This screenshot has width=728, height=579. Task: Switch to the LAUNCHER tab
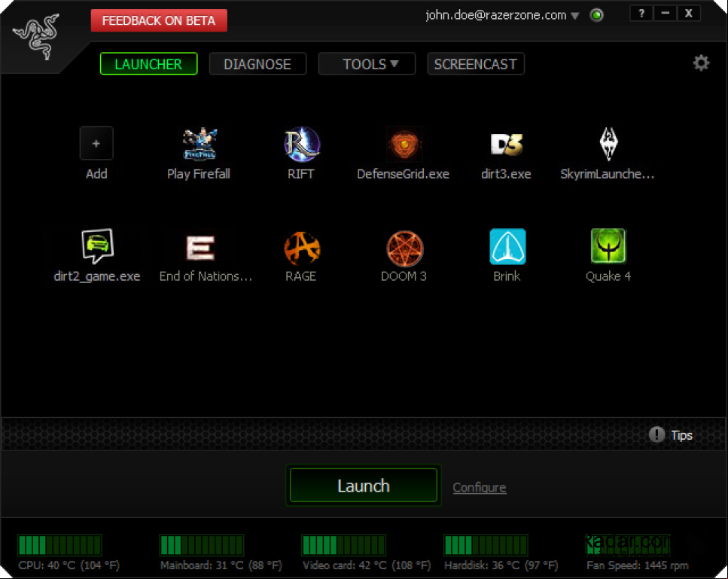coord(148,64)
